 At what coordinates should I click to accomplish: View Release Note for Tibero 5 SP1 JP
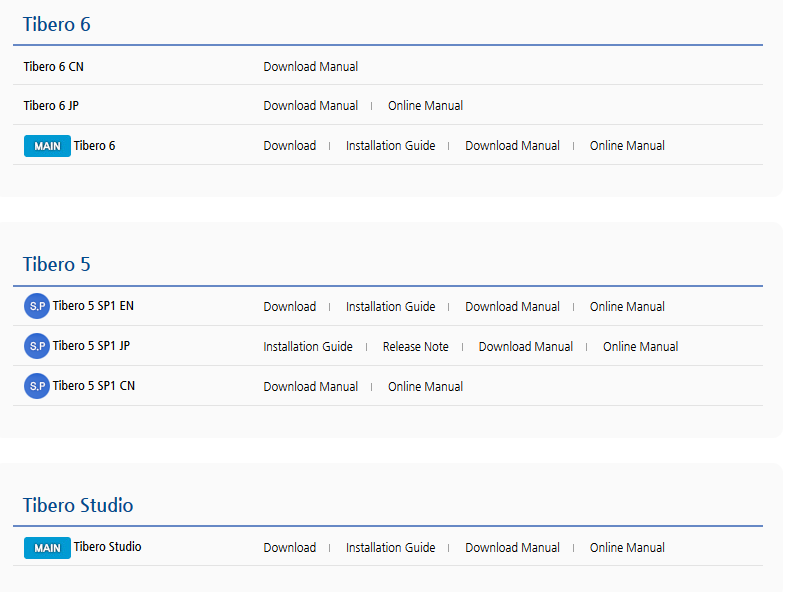click(x=416, y=346)
